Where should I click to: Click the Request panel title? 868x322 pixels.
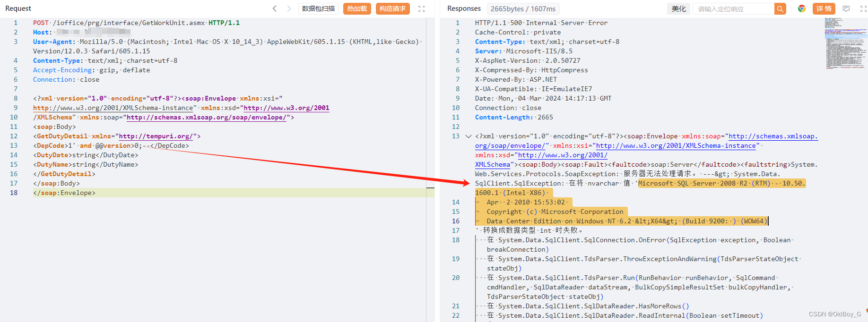(x=18, y=8)
